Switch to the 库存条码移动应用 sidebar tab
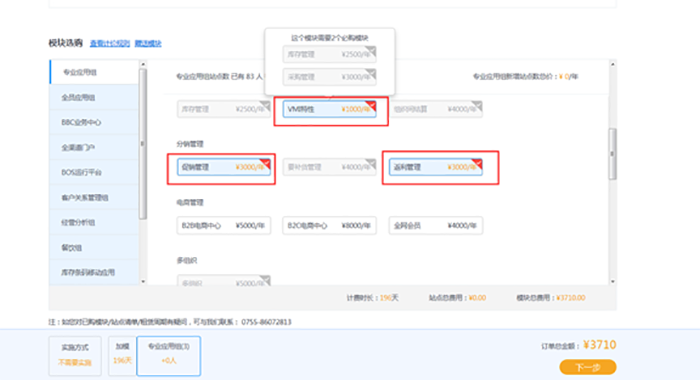This screenshot has width=700, height=380. 94,272
